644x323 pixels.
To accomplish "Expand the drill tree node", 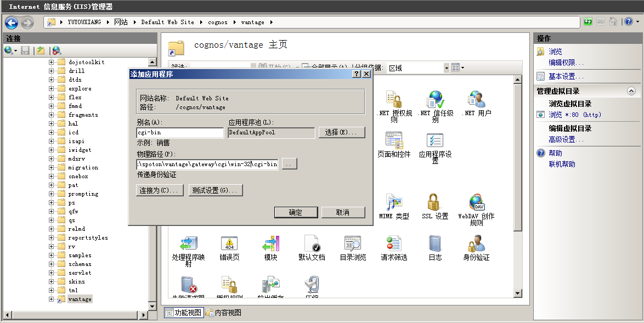I will 52,71.
